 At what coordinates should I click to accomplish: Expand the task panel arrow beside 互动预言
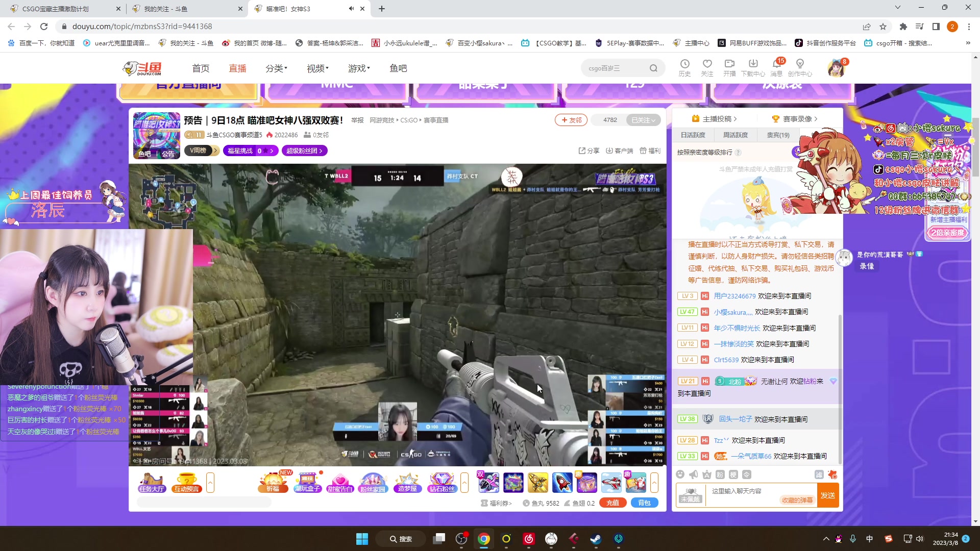pyautogui.click(x=210, y=483)
